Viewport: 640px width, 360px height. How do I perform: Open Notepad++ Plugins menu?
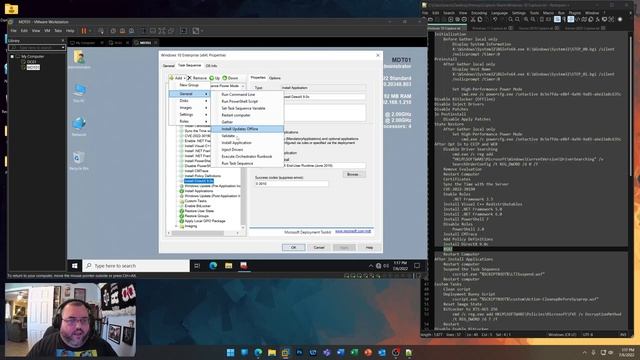(x=575, y=13)
